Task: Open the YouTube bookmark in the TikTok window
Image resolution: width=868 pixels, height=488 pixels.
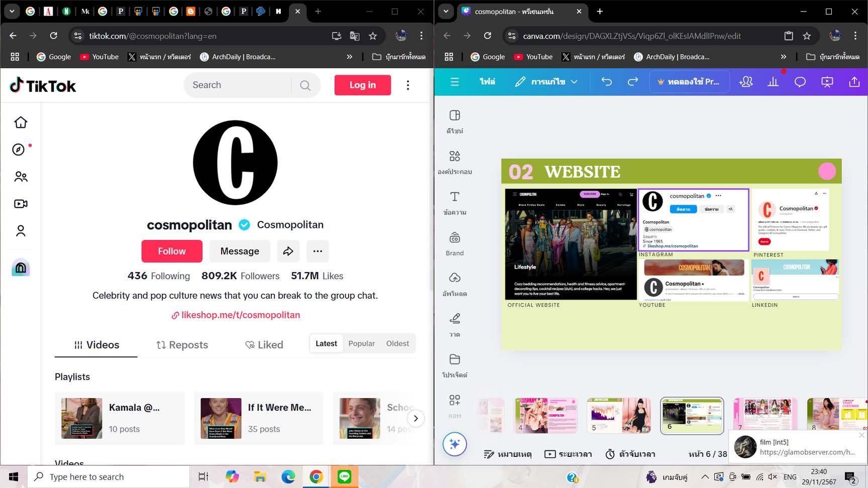Action: tap(99, 57)
